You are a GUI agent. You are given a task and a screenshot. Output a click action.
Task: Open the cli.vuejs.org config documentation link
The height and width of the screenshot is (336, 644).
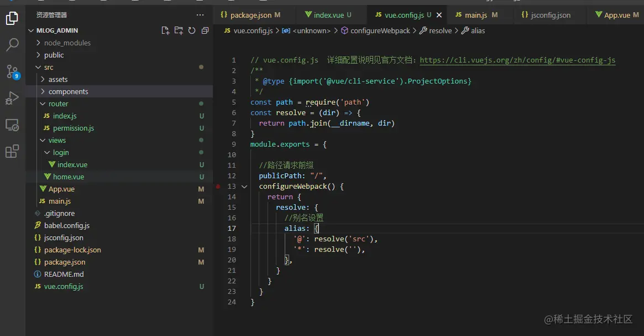517,60
